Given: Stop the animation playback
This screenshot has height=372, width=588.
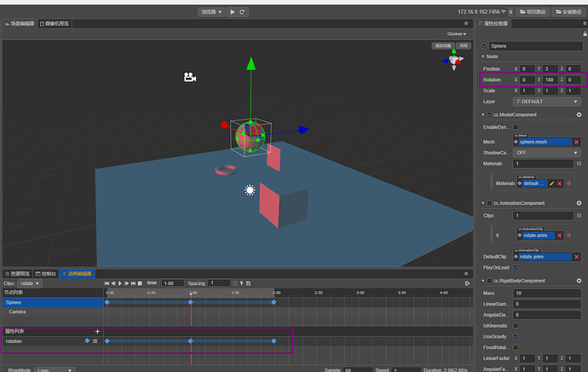Looking at the screenshot, I should pyautogui.click(x=140, y=283).
